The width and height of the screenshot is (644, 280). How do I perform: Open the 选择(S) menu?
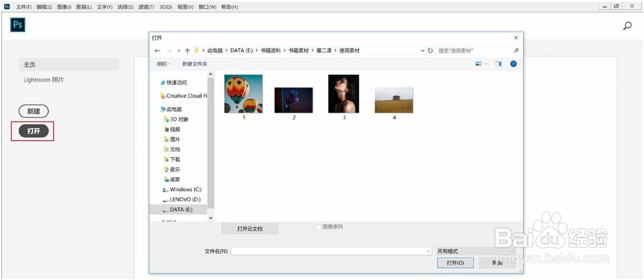point(125,7)
